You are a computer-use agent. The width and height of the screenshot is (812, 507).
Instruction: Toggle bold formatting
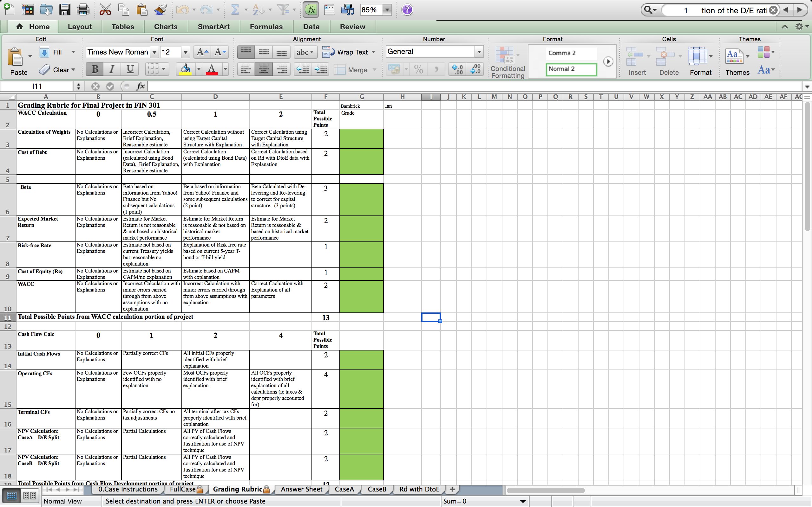[x=94, y=69]
